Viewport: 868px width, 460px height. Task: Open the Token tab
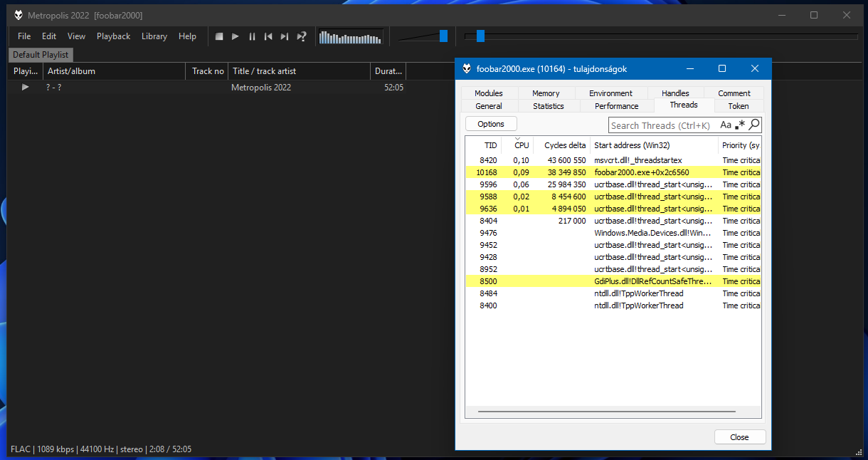click(x=739, y=106)
